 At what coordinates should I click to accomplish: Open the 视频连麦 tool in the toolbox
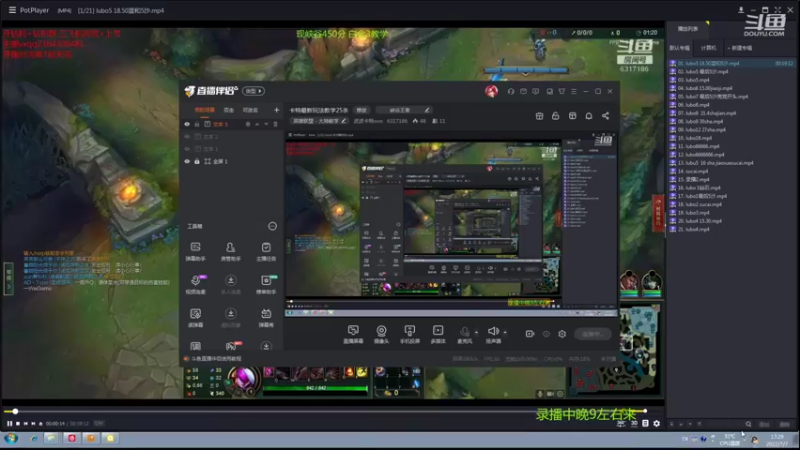pyautogui.click(x=195, y=285)
